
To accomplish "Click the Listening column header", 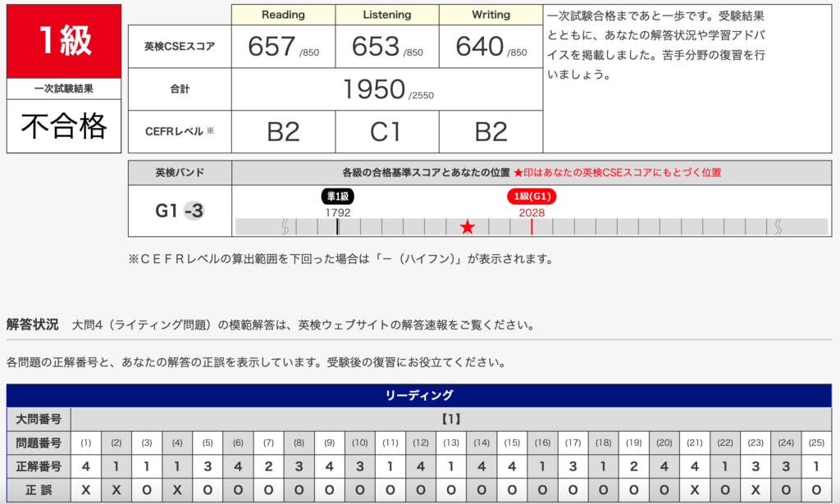I will point(387,15).
